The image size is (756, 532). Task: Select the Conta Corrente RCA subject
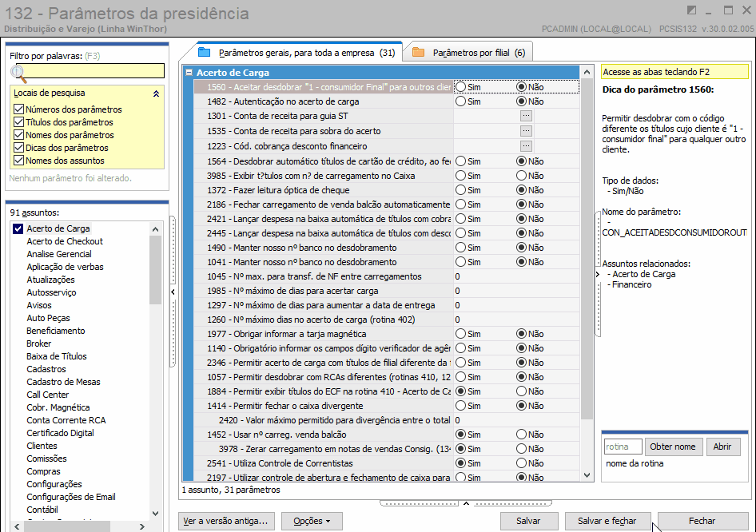pyautogui.click(x=66, y=420)
